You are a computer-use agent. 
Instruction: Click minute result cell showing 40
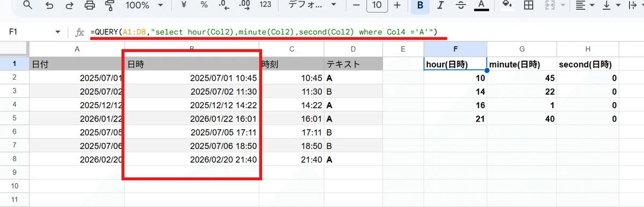[x=522, y=118]
